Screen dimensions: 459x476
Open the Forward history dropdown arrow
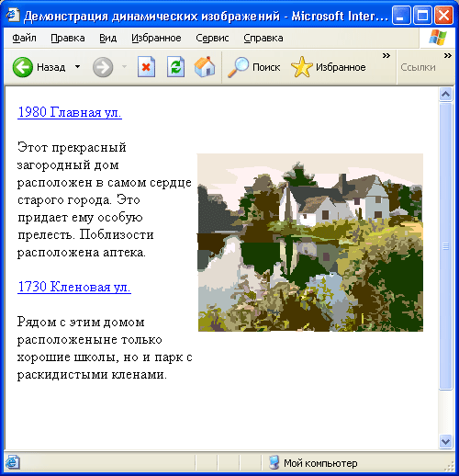tap(124, 66)
